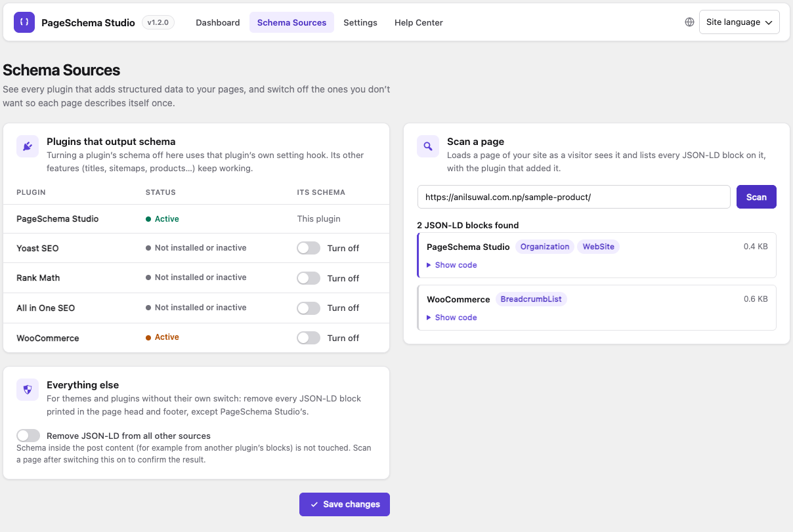Screen dimensions: 793x532
Task: Select the Schema Sources tab
Action: [x=291, y=22]
